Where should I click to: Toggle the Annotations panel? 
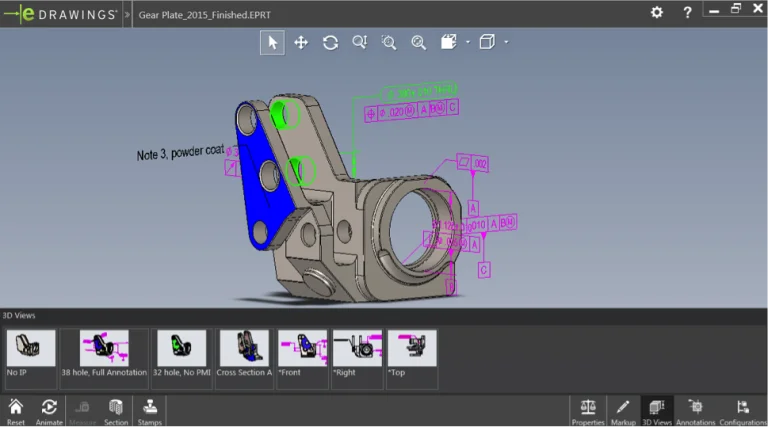point(696,410)
